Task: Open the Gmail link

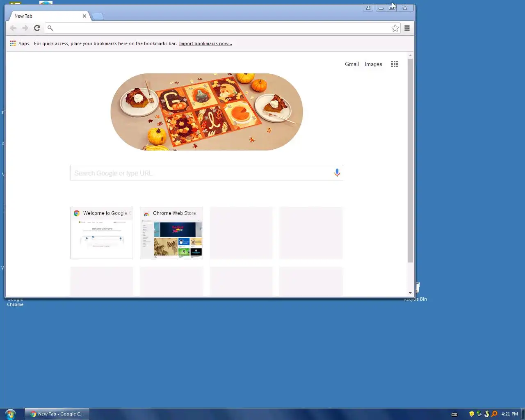Action: [352, 64]
